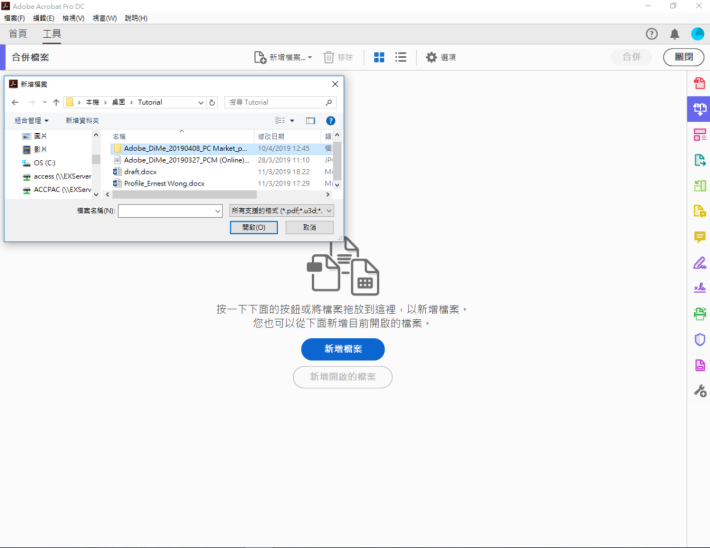Open the 檔案(F) menu
Screen dimensions: 710x548
point(14,18)
